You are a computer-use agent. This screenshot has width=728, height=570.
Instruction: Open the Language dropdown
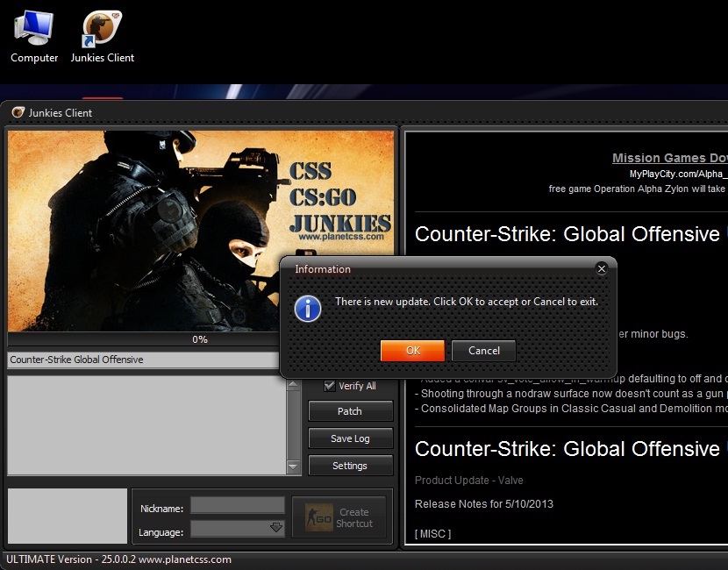[x=238, y=528]
